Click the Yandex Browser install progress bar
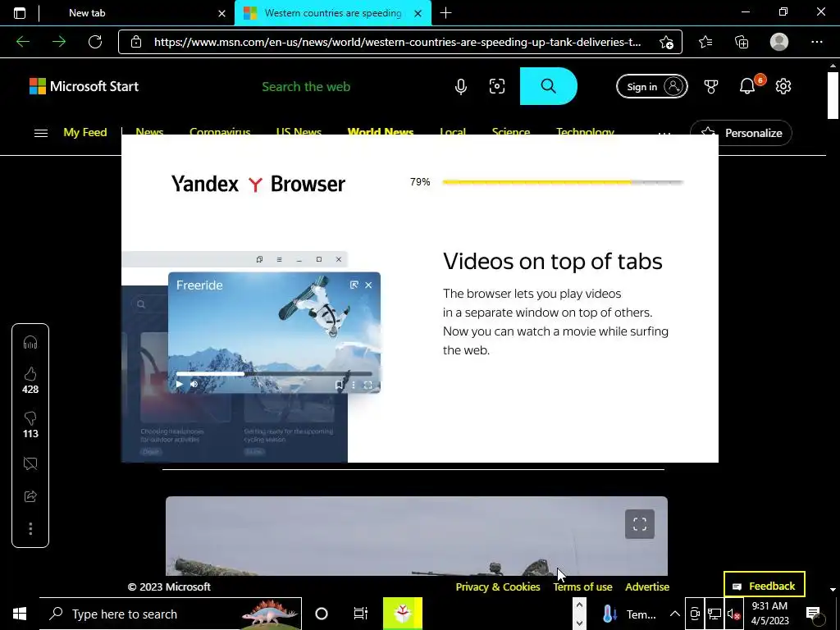The width and height of the screenshot is (840, 630). (x=563, y=182)
